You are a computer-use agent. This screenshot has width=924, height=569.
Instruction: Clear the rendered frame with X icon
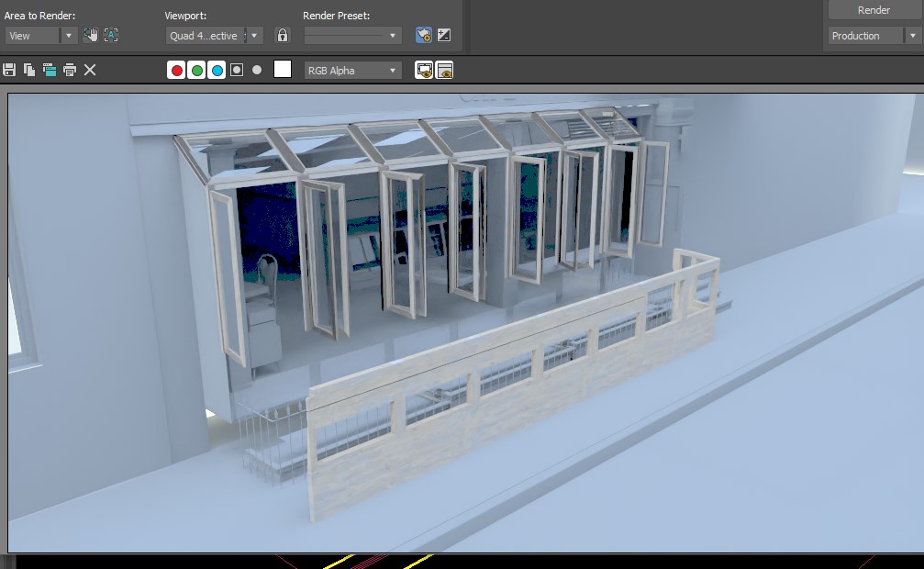tap(90, 70)
